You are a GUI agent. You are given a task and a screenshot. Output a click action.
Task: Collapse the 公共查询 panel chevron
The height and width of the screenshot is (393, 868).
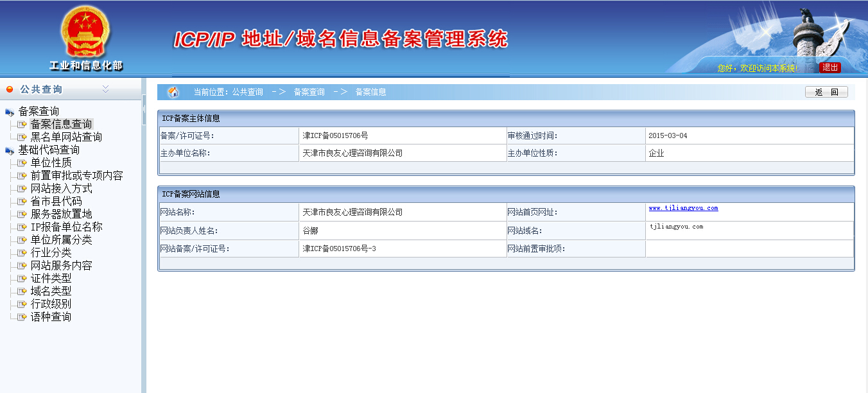[106, 89]
